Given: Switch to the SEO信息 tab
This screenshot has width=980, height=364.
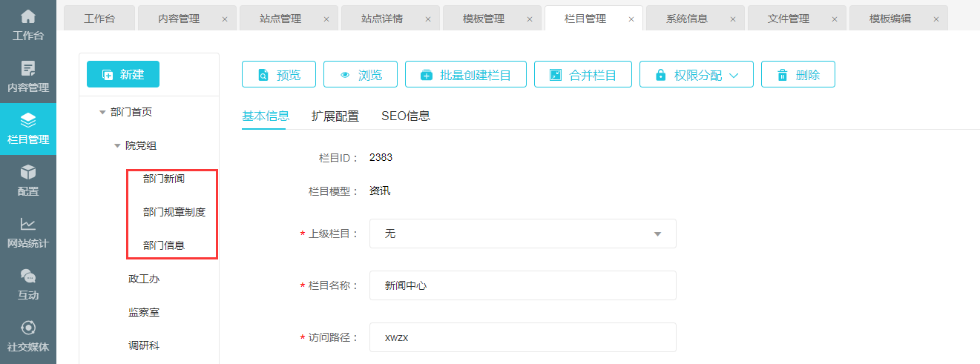Looking at the screenshot, I should 405,116.
